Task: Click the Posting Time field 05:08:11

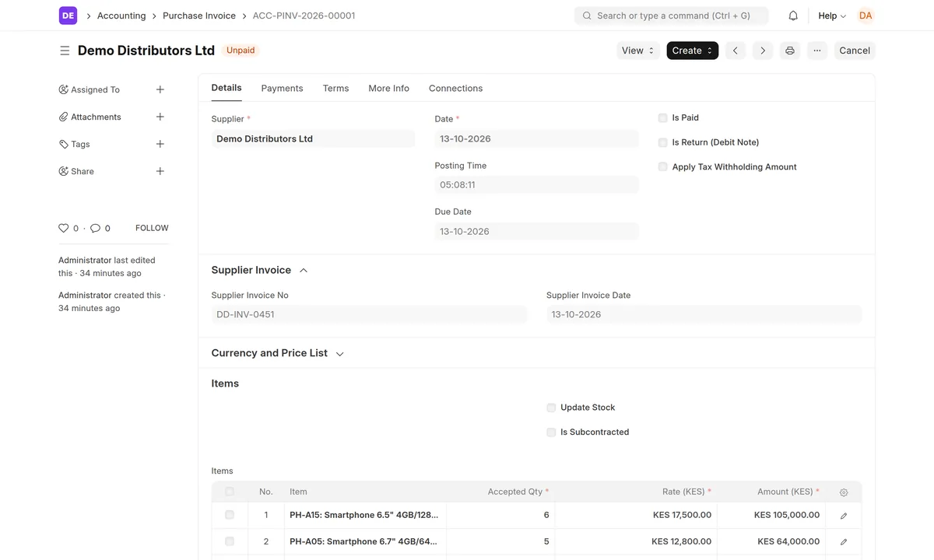Action: 536,185
